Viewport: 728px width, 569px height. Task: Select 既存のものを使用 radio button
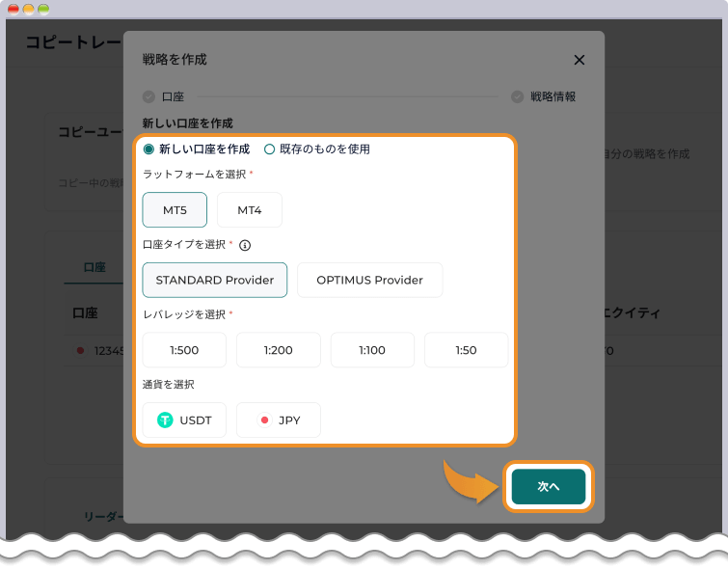click(x=269, y=149)
